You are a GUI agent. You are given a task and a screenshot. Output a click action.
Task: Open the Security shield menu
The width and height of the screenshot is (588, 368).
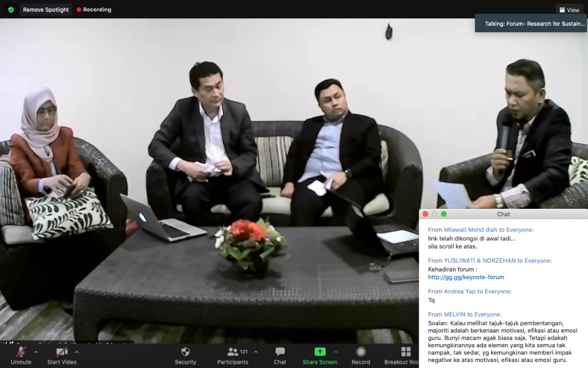(x=185, y=352)
